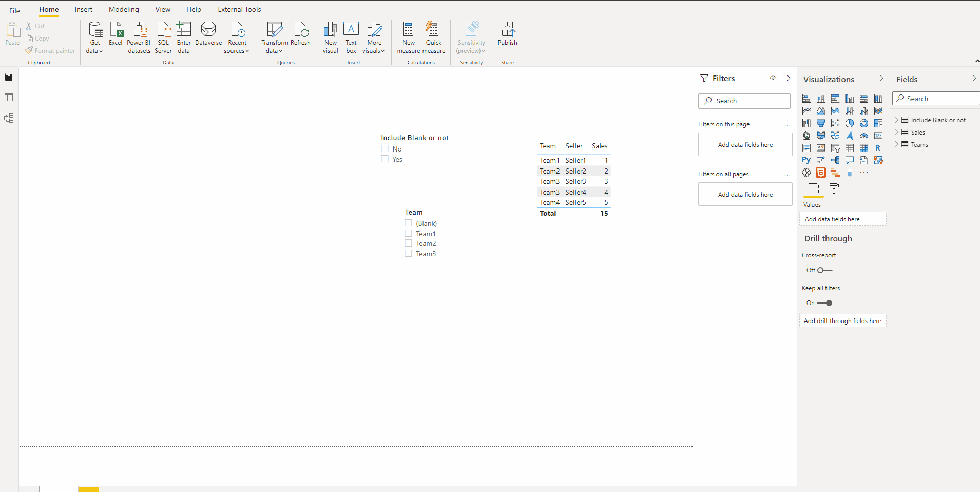Select the Decomposition tree visualization

(835, 160)
